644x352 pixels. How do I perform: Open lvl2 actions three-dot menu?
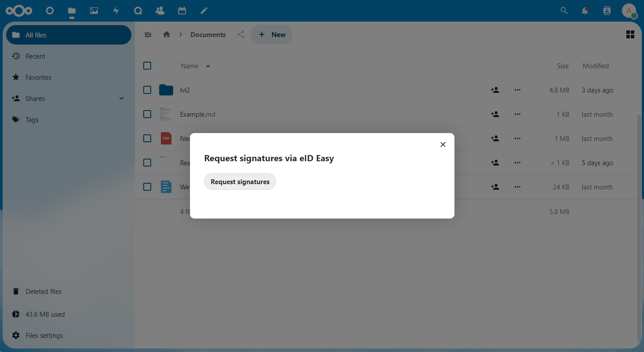[x=517, y=90]
